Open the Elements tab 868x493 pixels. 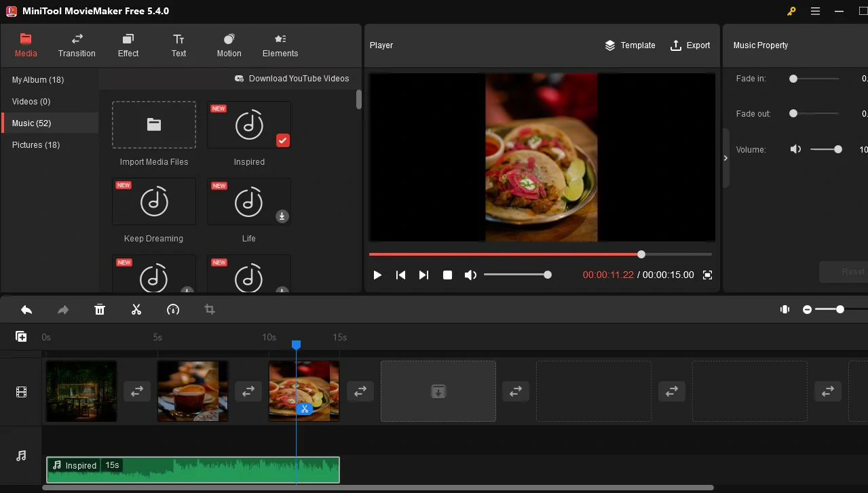(280, 45)
